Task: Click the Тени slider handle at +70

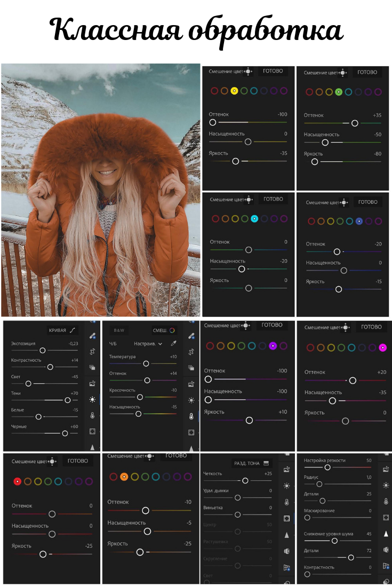Action: 67,400
